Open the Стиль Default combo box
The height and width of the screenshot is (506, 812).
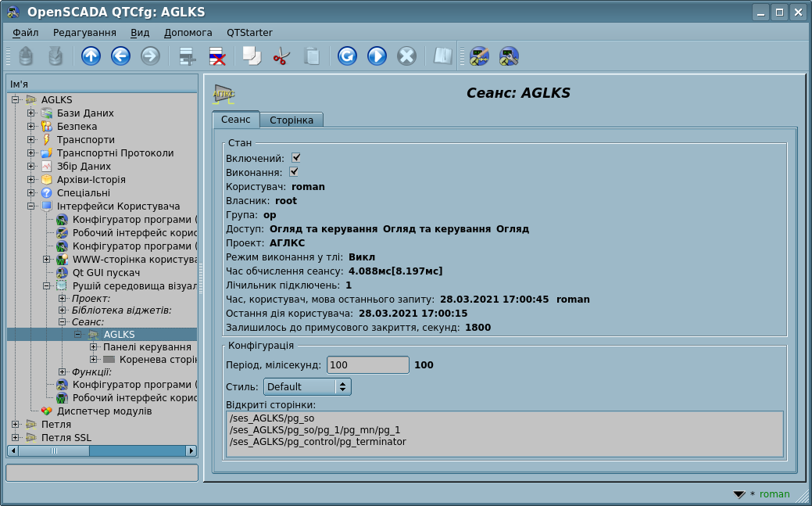pyautogui.click(x=308, y=387)
